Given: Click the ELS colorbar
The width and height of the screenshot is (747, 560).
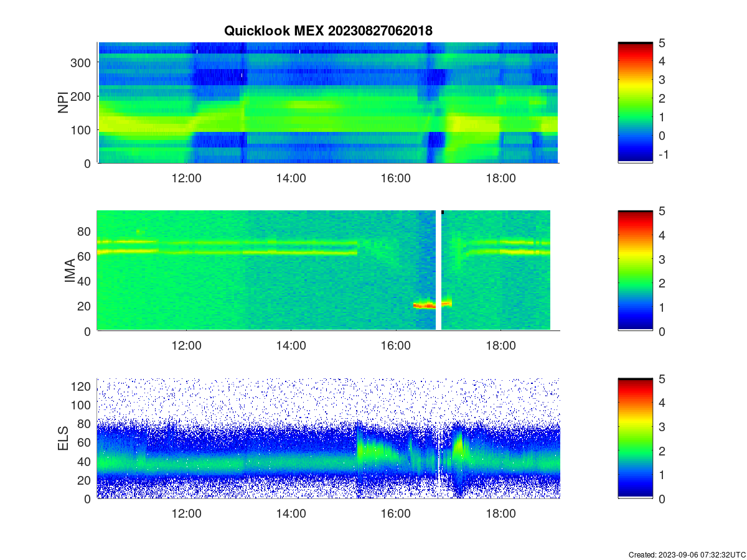Looking at the screenshot, I should 635,439.
